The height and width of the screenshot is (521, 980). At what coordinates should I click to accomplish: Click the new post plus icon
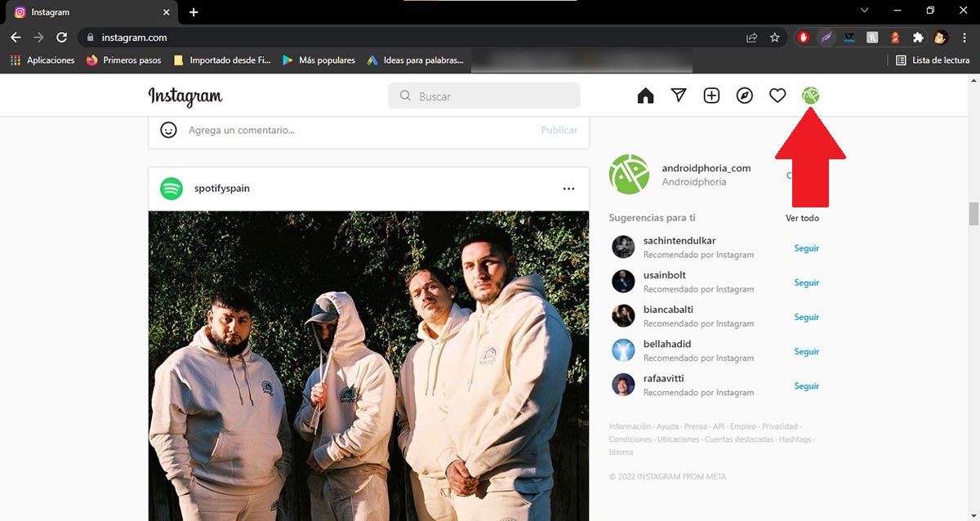(x=711, y=96)
